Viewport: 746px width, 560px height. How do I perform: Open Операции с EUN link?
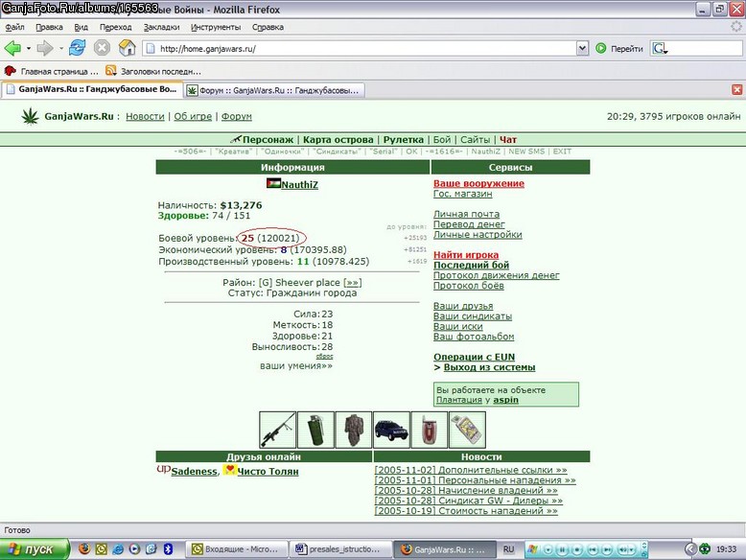point(474,357)
